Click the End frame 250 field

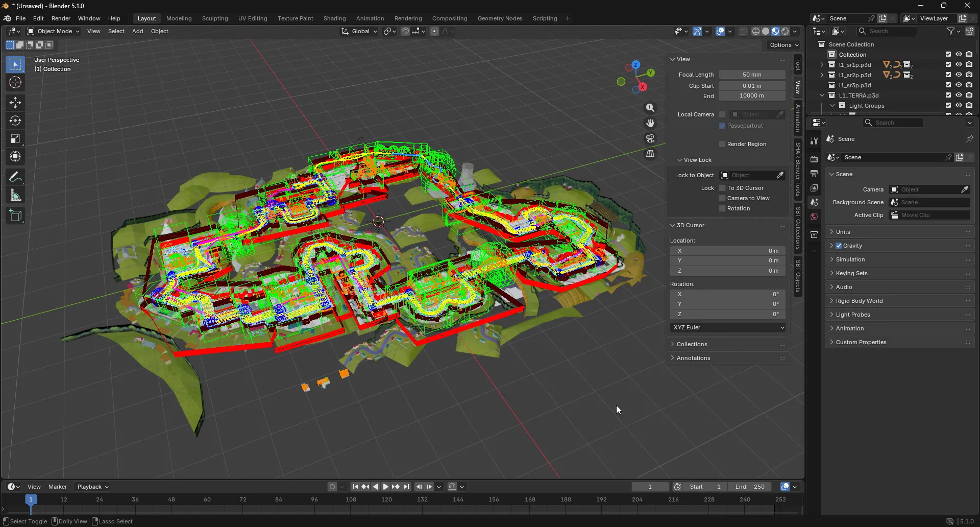[x=750, y=487]
